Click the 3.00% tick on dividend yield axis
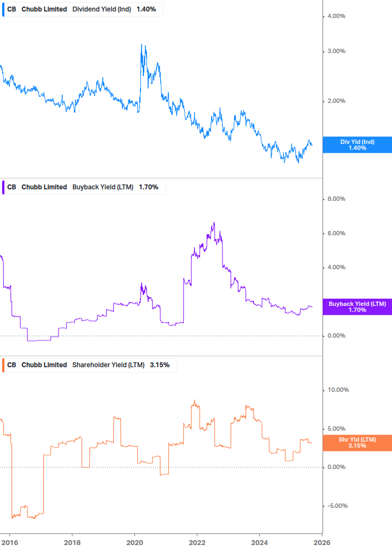This screenshot has width=392, height=550. [x=336, y=51]
